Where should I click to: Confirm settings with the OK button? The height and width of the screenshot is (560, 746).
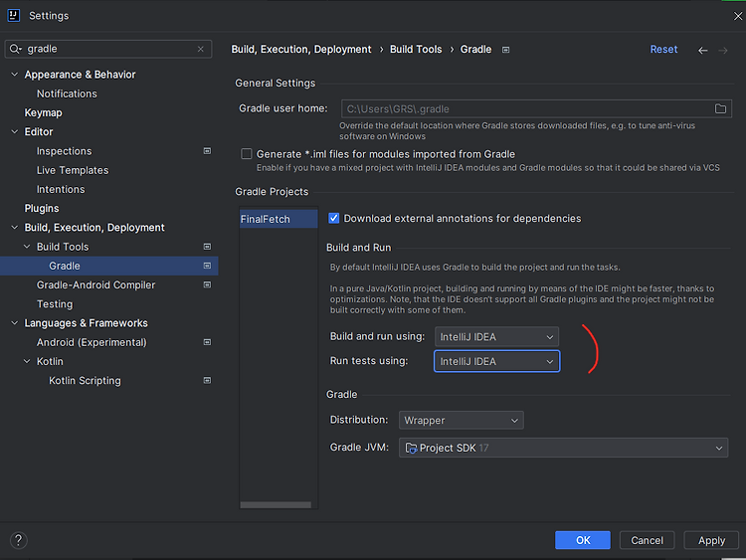click(x=582, y=540)
